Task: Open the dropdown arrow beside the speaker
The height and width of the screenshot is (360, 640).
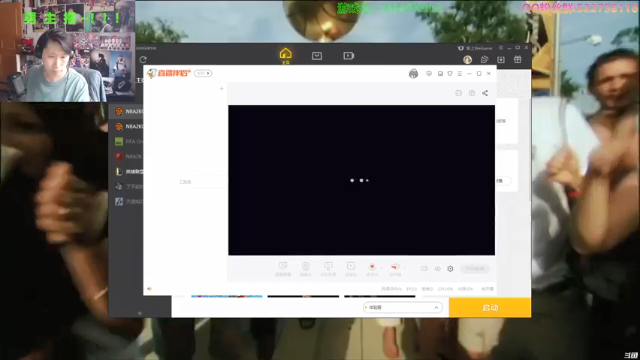Action: pyautogui.click(x=404, y=268)
